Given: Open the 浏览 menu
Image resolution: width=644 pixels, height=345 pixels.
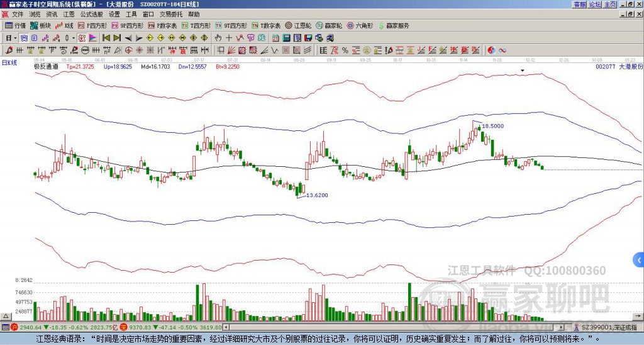Looking at the screenshot, I should tap(35, 14).
